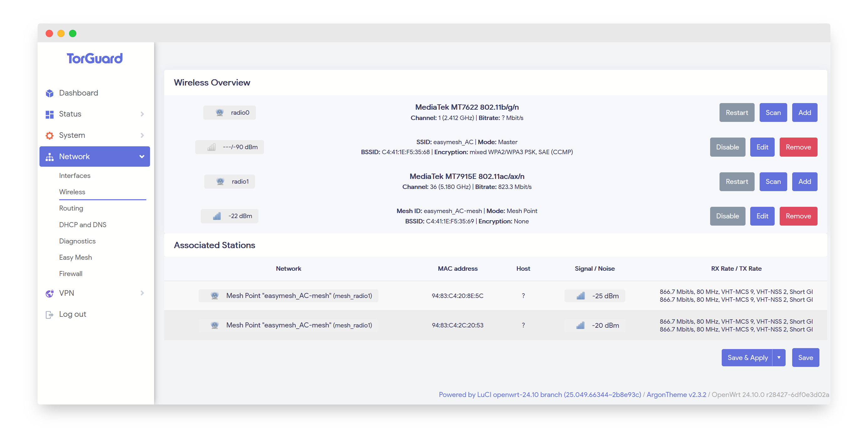
Task: Go to the Interfaces submenu item
Action: point(75,175)
